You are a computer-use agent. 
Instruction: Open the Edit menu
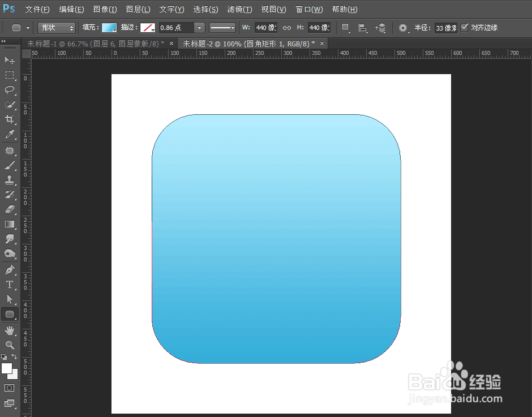coord(71,9)
